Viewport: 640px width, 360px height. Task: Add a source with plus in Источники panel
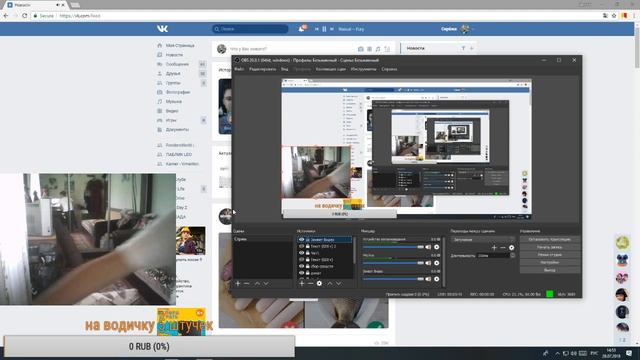[302, 283]
